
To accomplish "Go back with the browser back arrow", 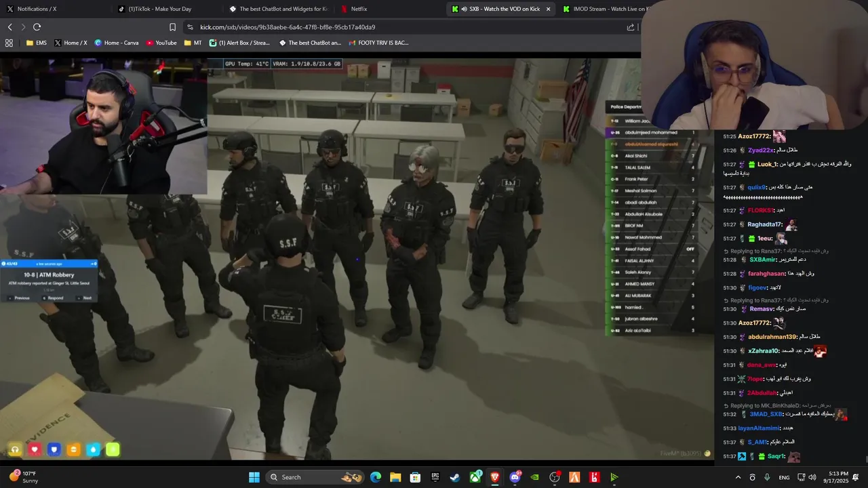I will pyautogui.click(x=9, y=27).
